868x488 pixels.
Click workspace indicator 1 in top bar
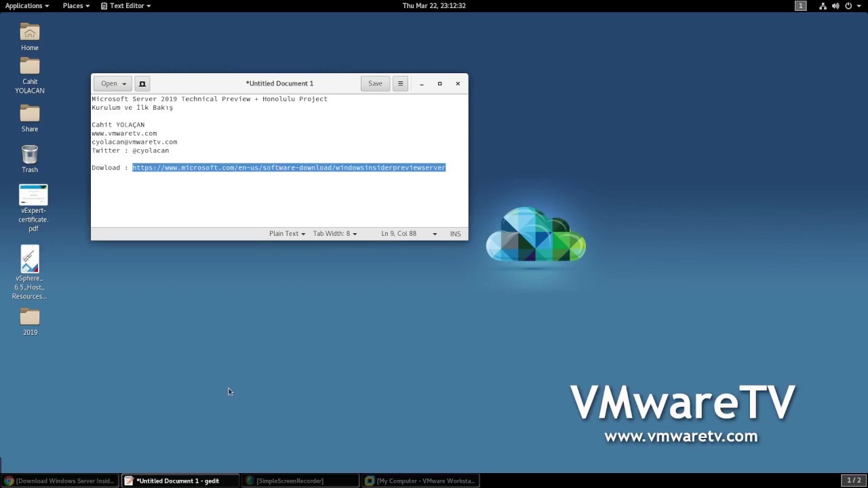click(x=801, y=5)
